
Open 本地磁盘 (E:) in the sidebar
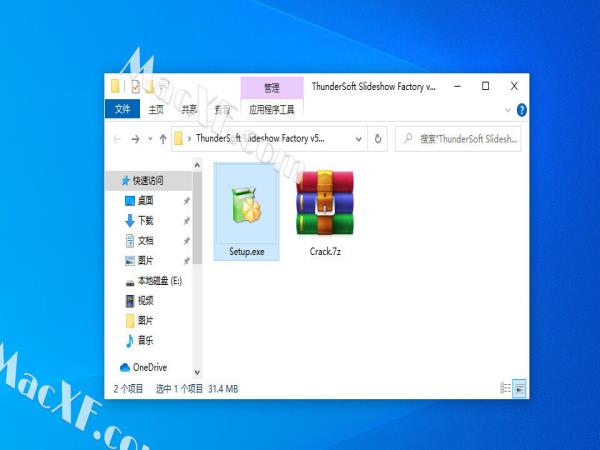click(x=160, y=281)
